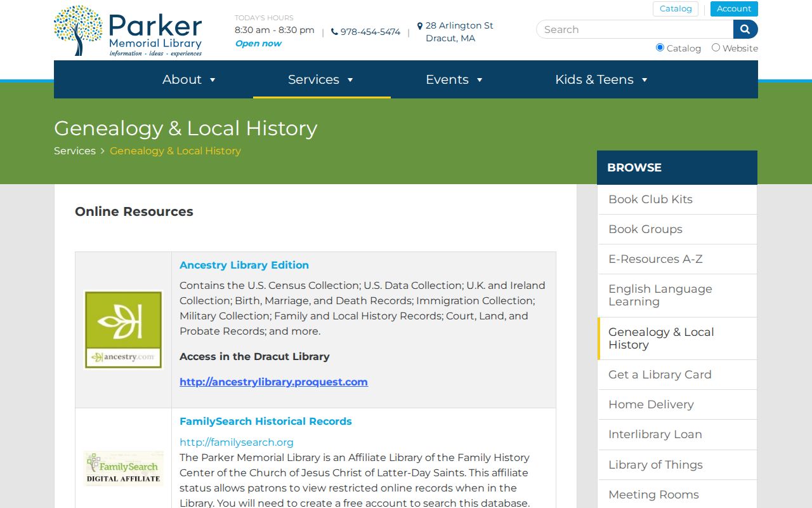
Task: Expand the Kids & Teens menu arrow
Action: pos(645,80)
